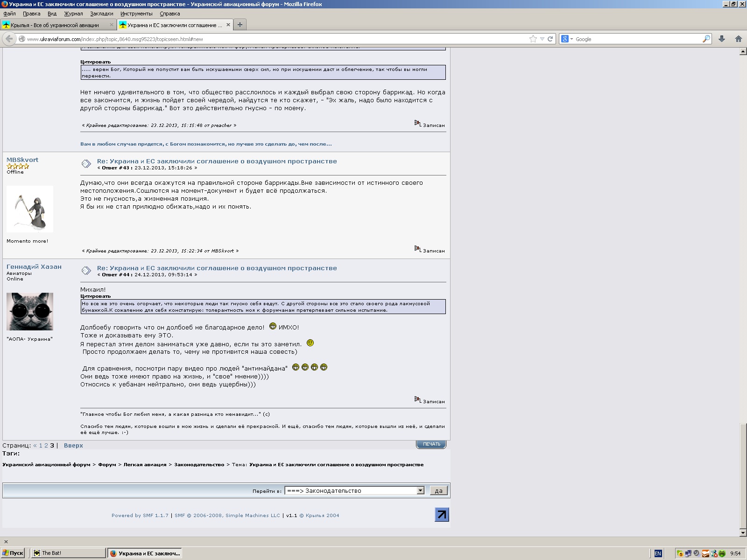747x560 pixels.
Task: Go to Firefox Home page icon
Action: click(738, 39)
